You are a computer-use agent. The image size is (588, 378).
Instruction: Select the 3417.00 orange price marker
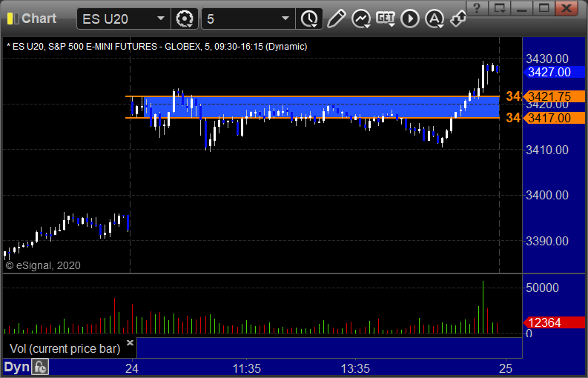[x=553, y=118]
